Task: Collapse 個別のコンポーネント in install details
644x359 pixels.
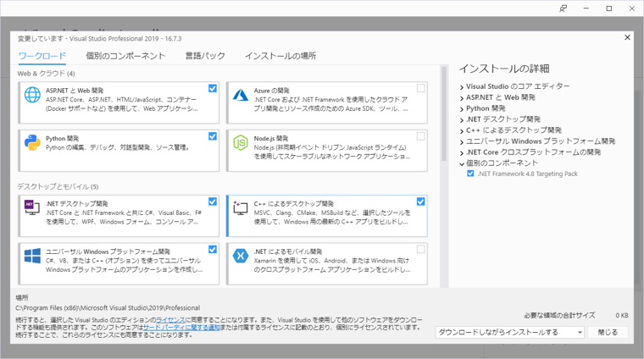Action: point(462,163)
